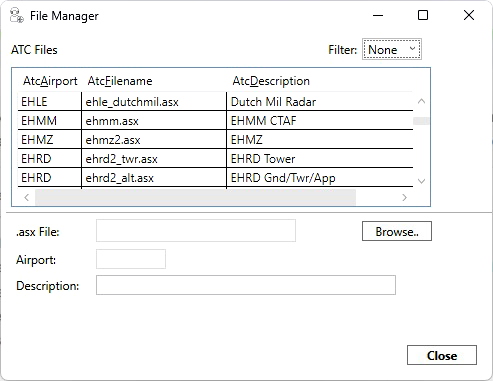The image size is (493, 381).
Task: Focus the Description text field
Action: pyautogui.click(x=246, y=285)
